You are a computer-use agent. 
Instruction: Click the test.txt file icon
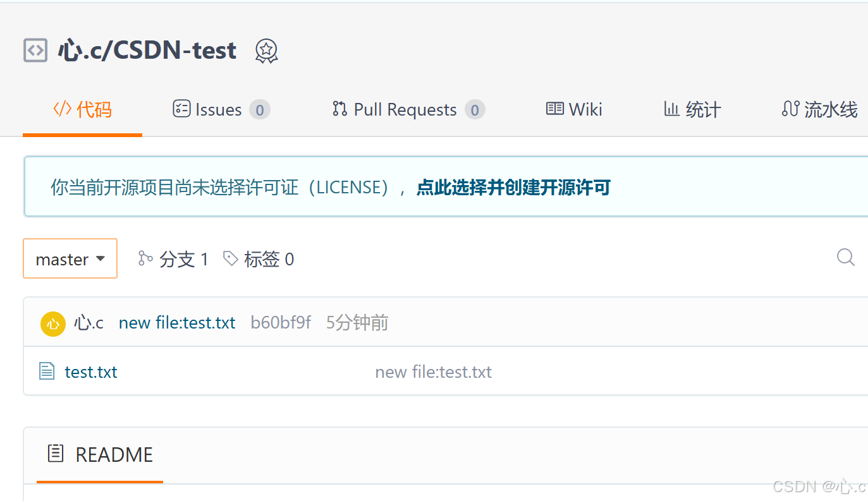point(47,371)
